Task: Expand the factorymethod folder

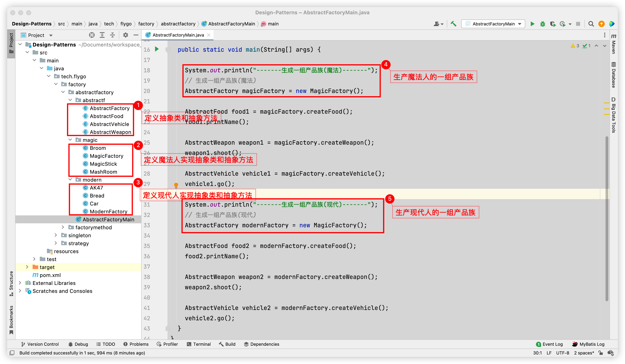Action: (63, 227)
